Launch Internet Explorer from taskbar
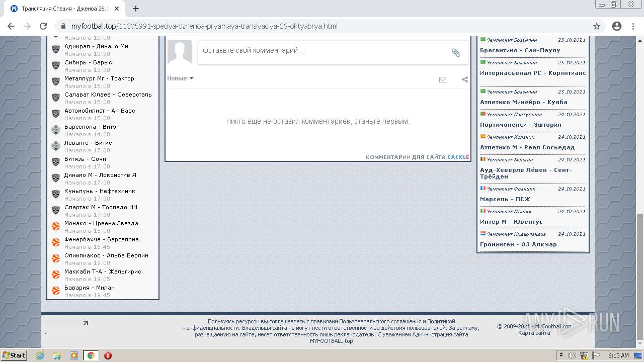 pyautogui.click(x=40, y=355)
